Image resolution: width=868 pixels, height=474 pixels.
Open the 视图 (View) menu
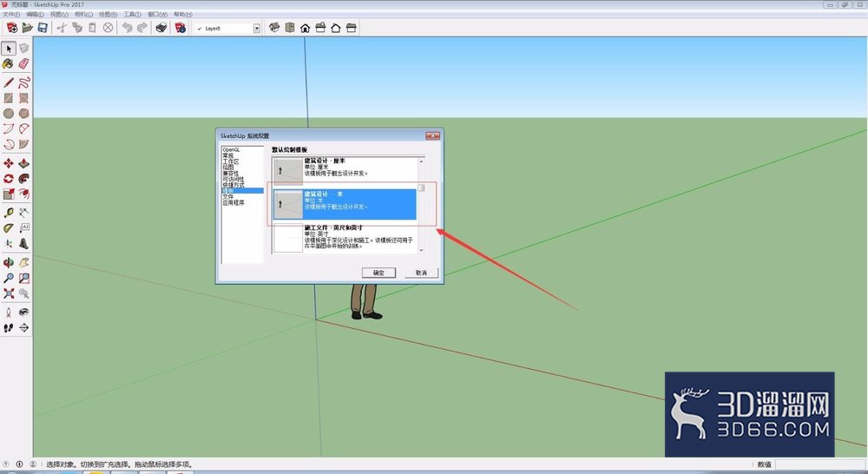(59, 15)
